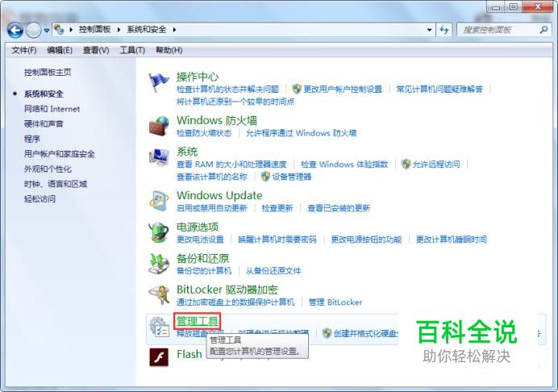Click the System computer monitor icon

click(x=158, y=158)
